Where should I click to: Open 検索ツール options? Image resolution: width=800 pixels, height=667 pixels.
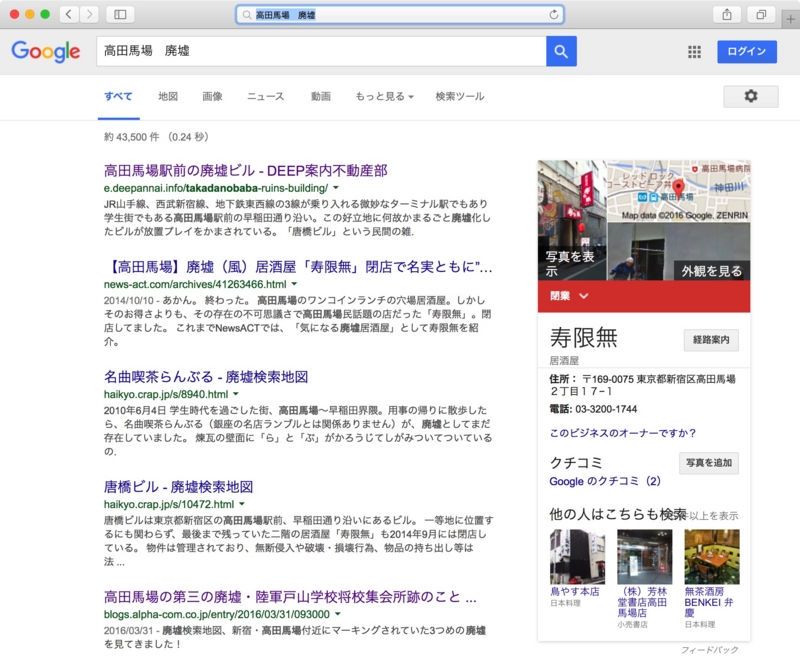pos(460,96)
